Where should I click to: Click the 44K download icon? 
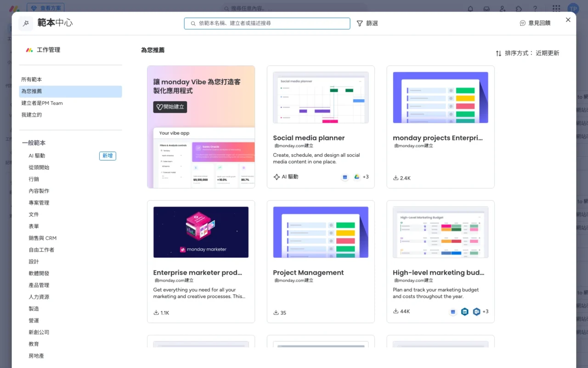coord(396,311)
